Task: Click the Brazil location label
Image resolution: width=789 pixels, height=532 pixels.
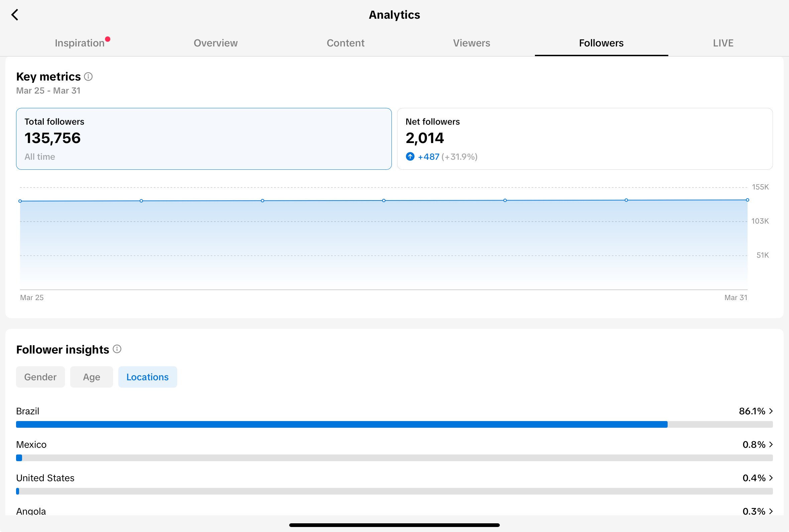Action: pos(28,411)
